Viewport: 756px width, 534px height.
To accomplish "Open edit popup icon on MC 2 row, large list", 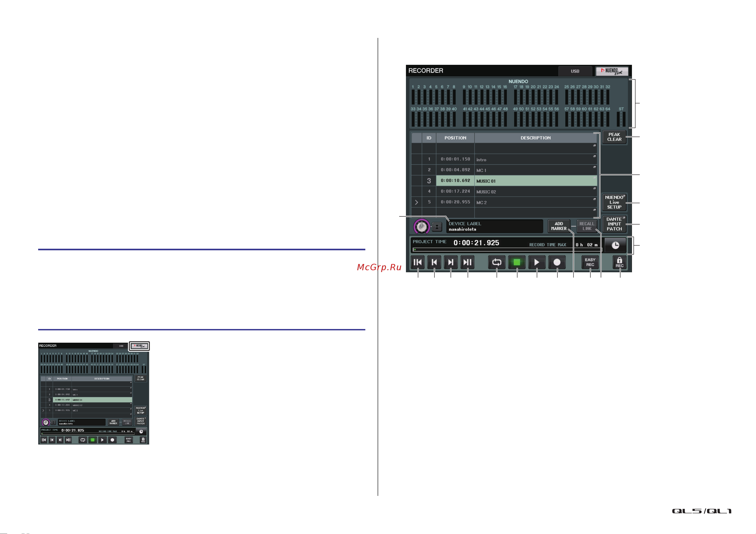I will (594, 199).
